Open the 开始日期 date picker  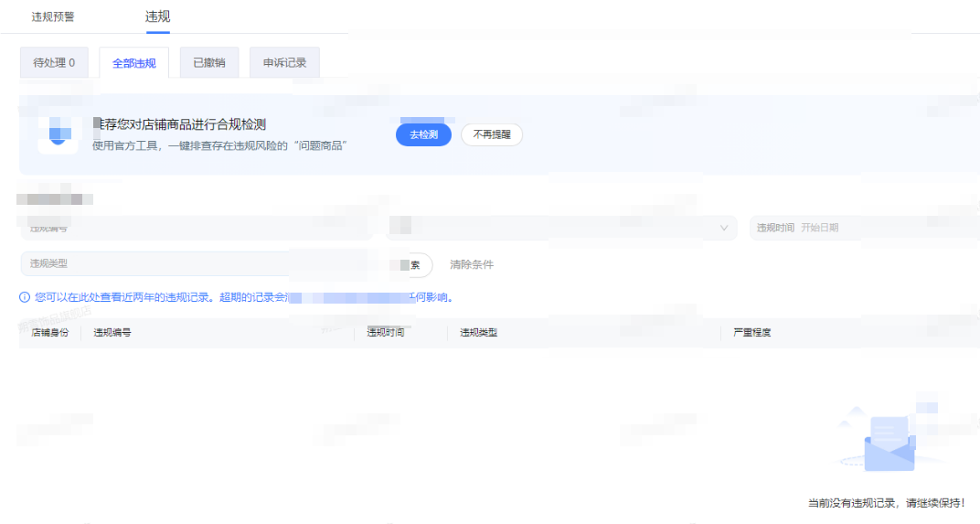pos(820,228)
